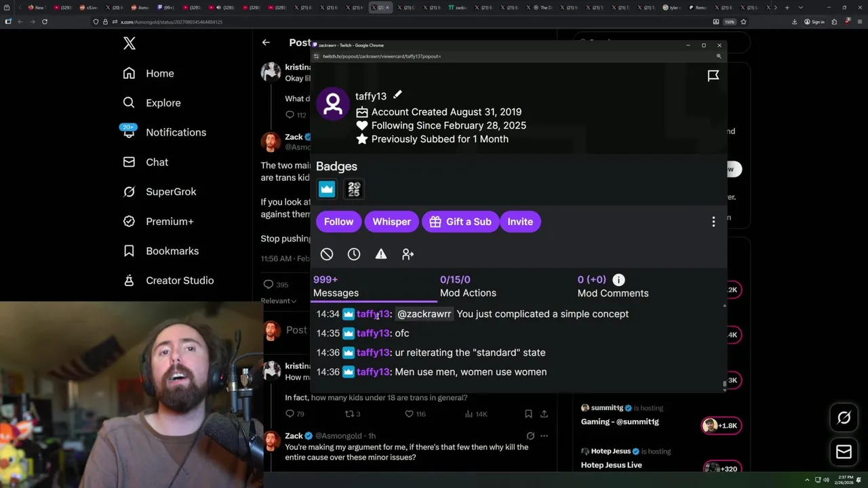Ban user with the circle-slash icon
This screenshot has width=868, height=488.
pos(327,254)
